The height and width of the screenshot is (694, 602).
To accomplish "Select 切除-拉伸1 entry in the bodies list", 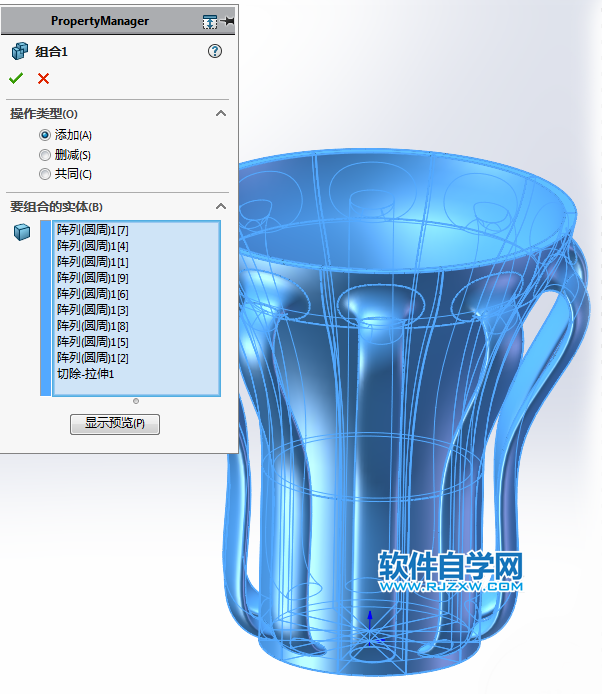I will (x=137, y=374).
